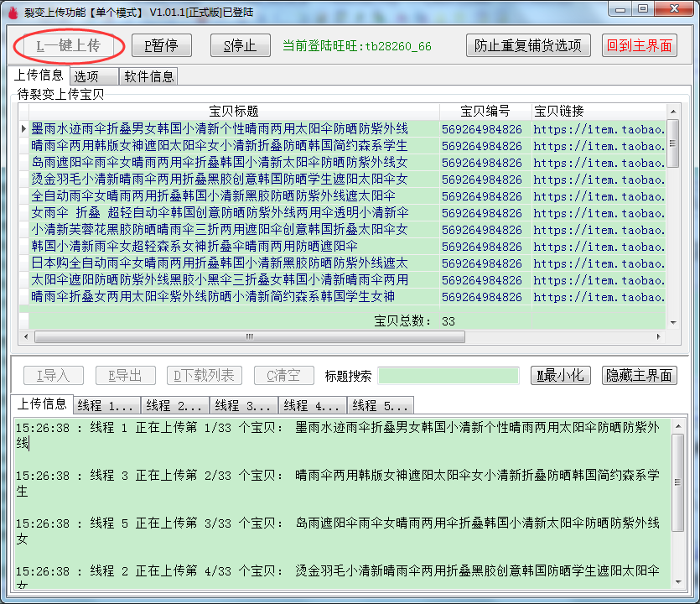Viewport: 700px width, 604px height.
Task: Click the table's vertical scrollbar up arrow
Action: 672,111
